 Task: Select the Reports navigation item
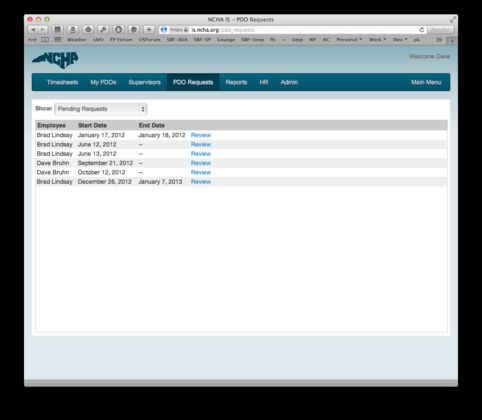click(x=236, y=82)
